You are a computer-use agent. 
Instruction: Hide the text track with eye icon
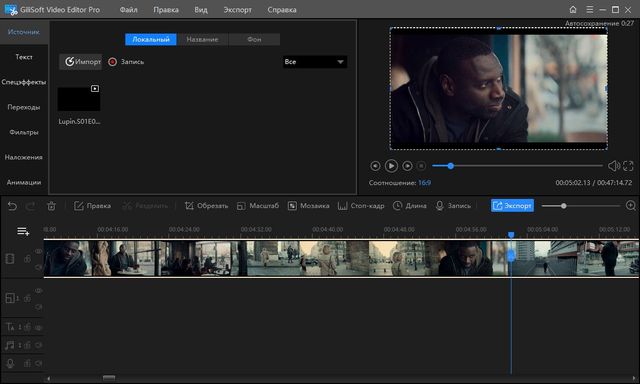(38, 327)
